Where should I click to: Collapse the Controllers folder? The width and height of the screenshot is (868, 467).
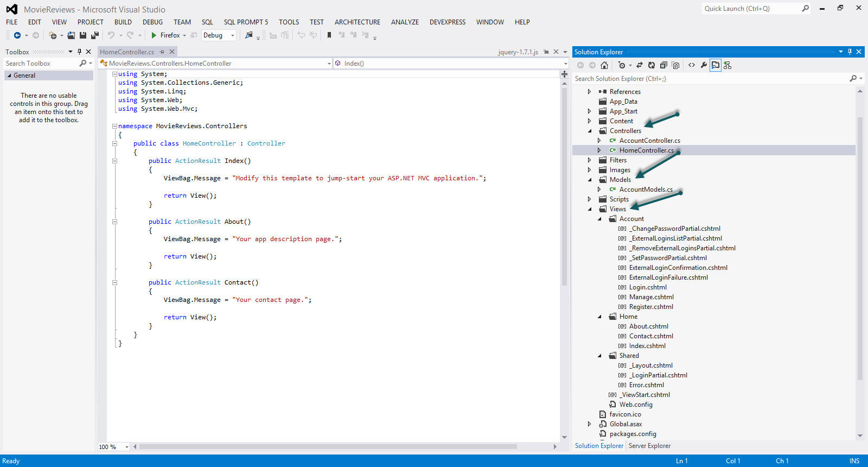[590, 131]
